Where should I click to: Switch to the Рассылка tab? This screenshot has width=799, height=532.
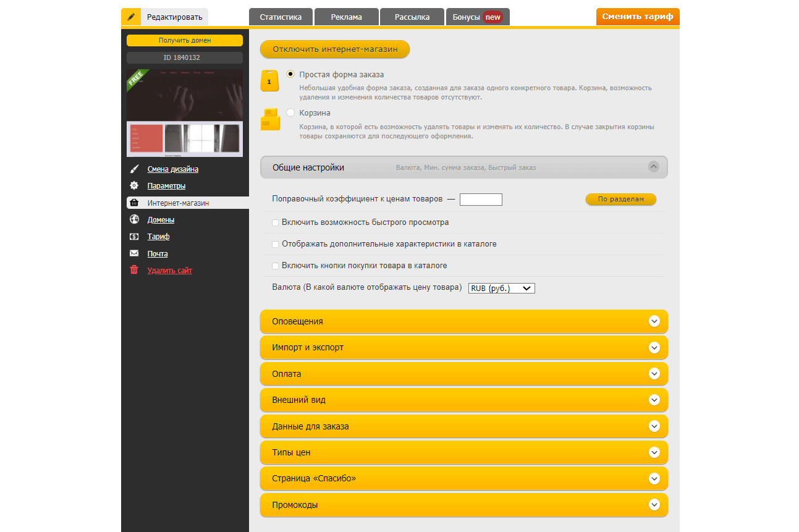[x=412, y=17]
